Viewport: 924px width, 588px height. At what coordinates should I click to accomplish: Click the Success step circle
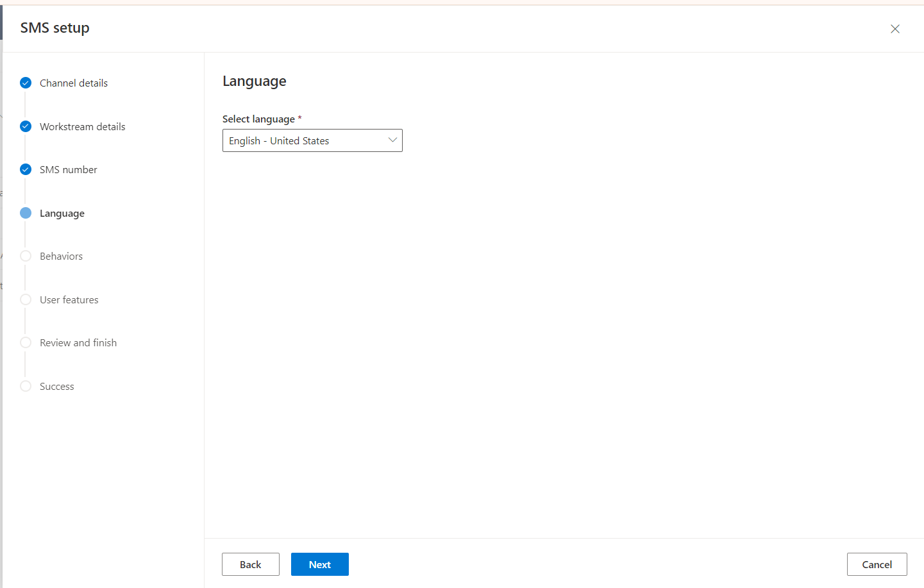(x=26, y=386)
